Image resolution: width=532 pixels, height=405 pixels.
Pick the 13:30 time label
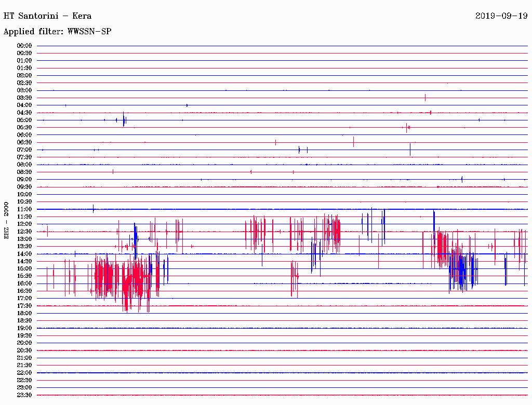coord(24,246)
